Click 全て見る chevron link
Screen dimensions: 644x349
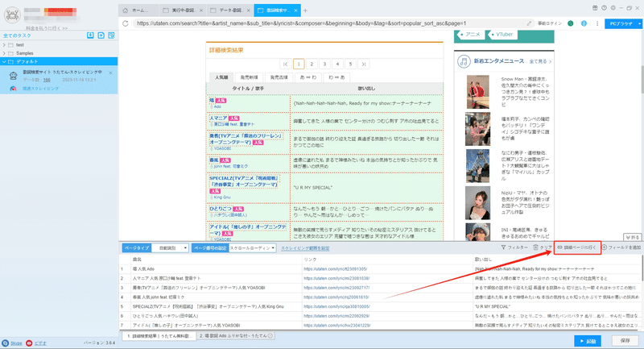pos(540,61)
